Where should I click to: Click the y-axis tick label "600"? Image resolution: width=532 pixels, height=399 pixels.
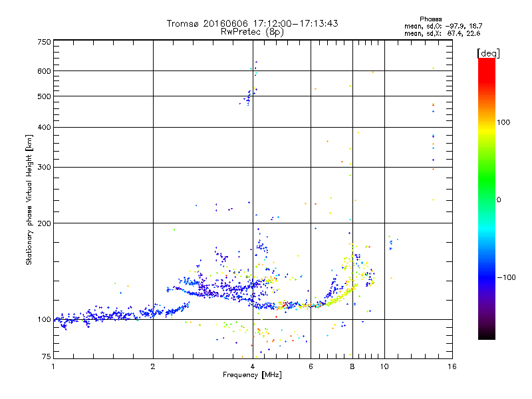[x=44, y=71]
